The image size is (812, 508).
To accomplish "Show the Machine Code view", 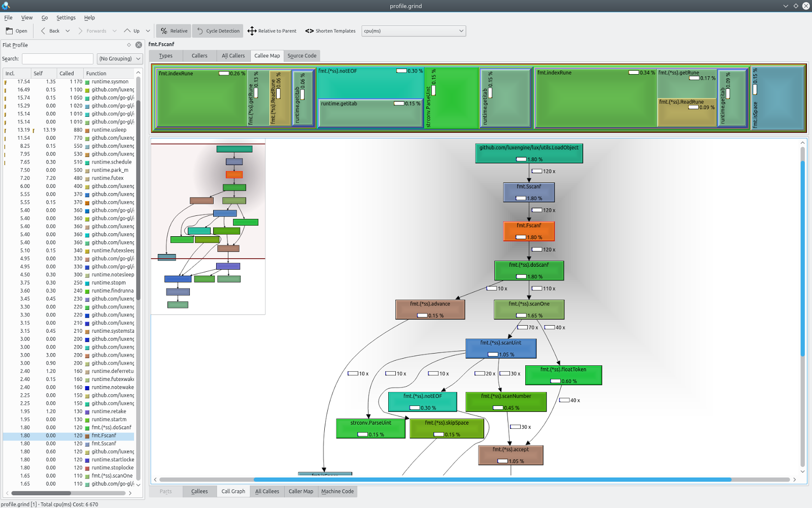I will 337,491.
